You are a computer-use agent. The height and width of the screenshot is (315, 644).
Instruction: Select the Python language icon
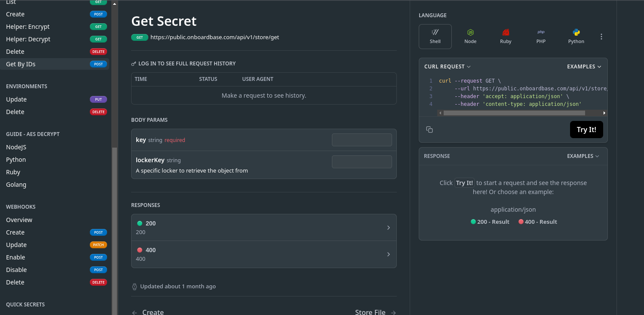click(576, 37)
